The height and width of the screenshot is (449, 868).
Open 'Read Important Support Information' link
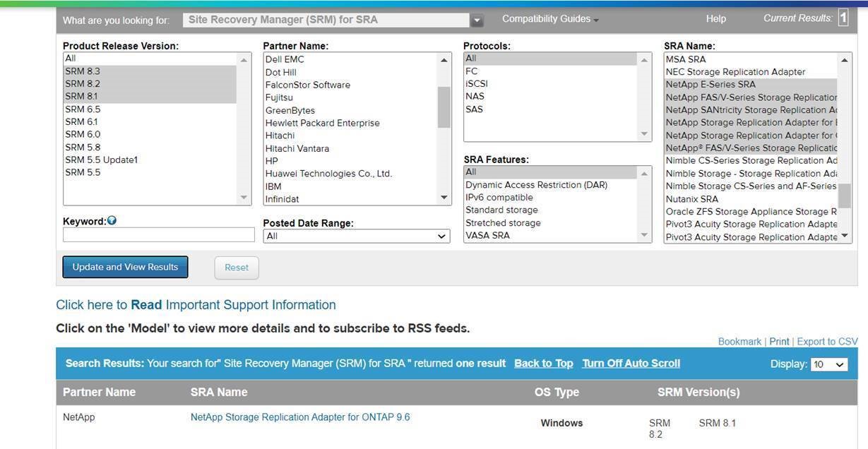[196, 305]
